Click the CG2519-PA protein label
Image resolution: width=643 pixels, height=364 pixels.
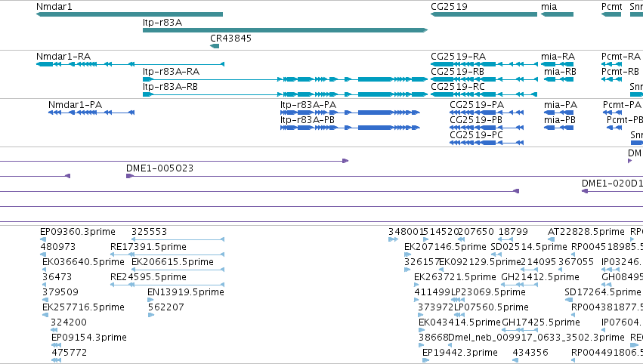pyautogui.click(x=477, y=104)
